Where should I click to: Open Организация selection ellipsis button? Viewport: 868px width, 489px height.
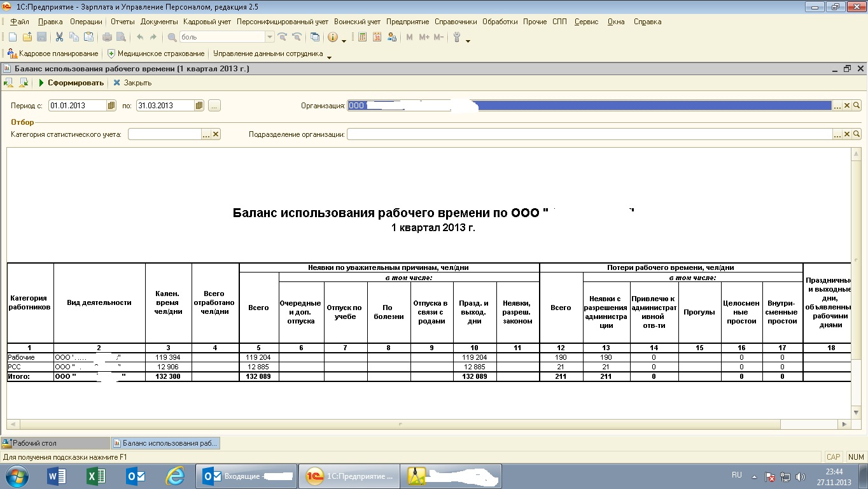click(837, 106)
